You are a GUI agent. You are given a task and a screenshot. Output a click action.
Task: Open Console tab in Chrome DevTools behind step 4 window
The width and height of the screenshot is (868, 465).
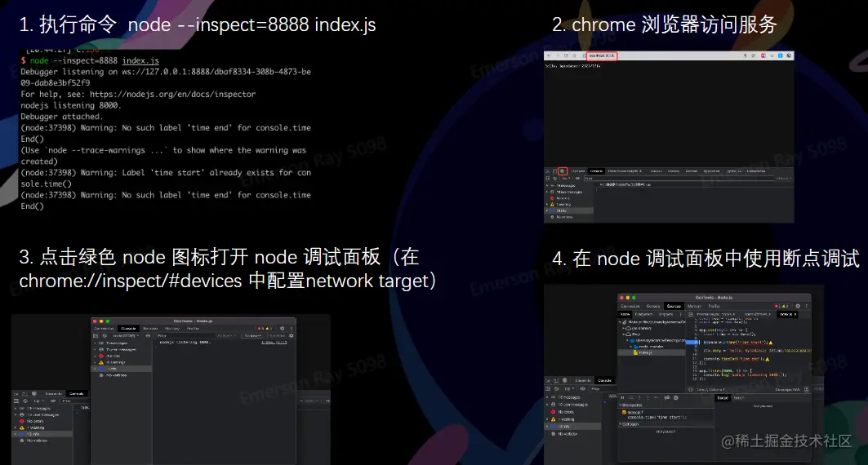[x=604, y=380]
